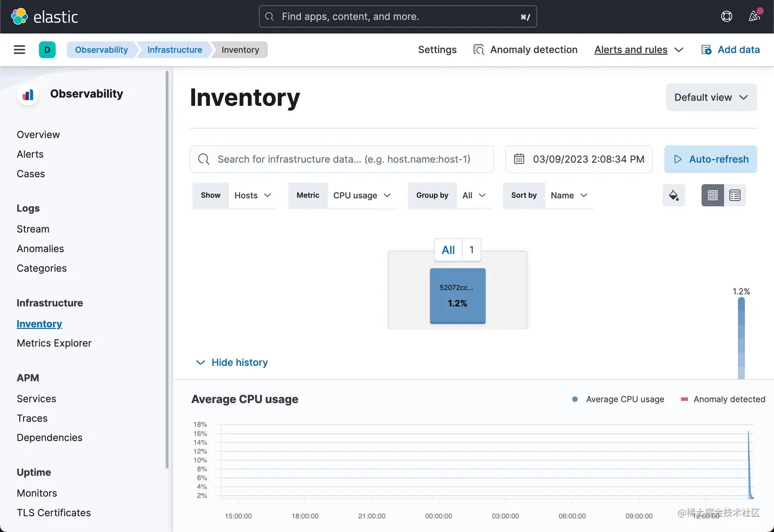
Task: Select the 52072cc host tile
Action: point(458,296)
